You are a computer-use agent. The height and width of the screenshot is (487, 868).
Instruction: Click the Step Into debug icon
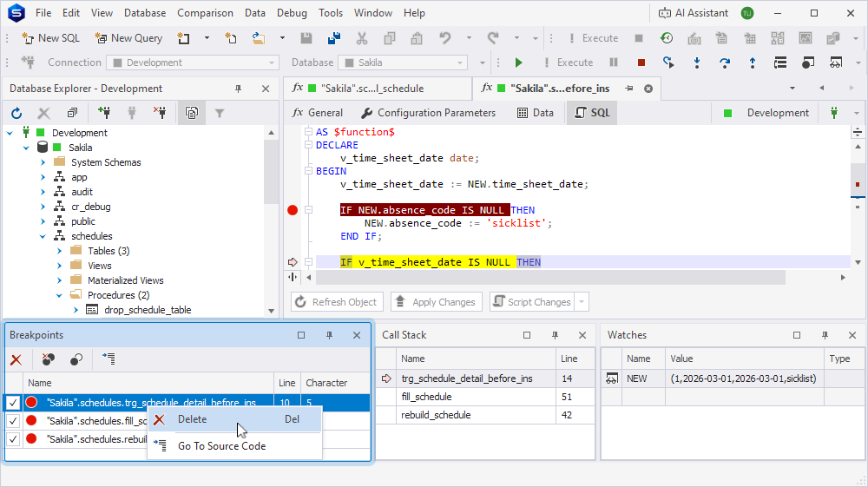[697, 63]
